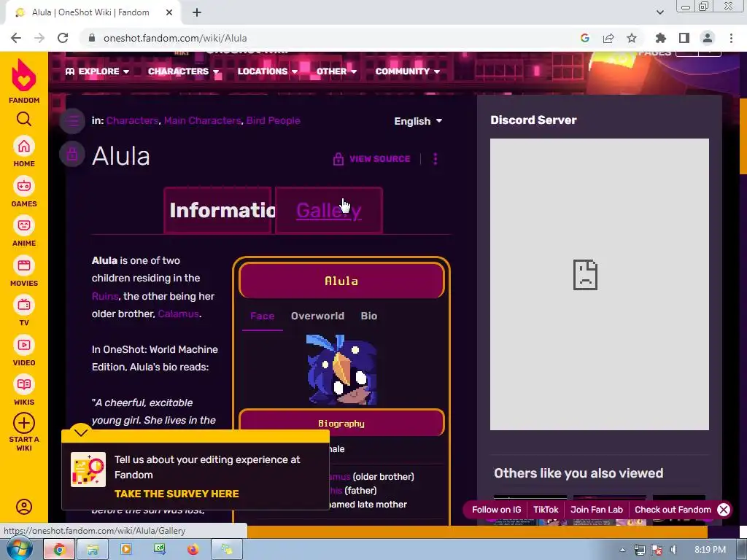Follow the Ruins link
Image resolution: width=747 pixels, height=560 pixels.
pos(105,296)
